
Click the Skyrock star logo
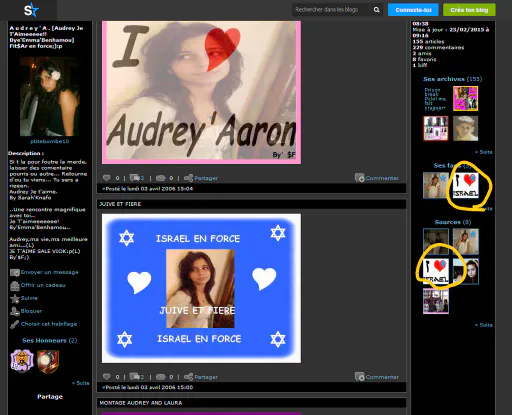pos(31,10)
